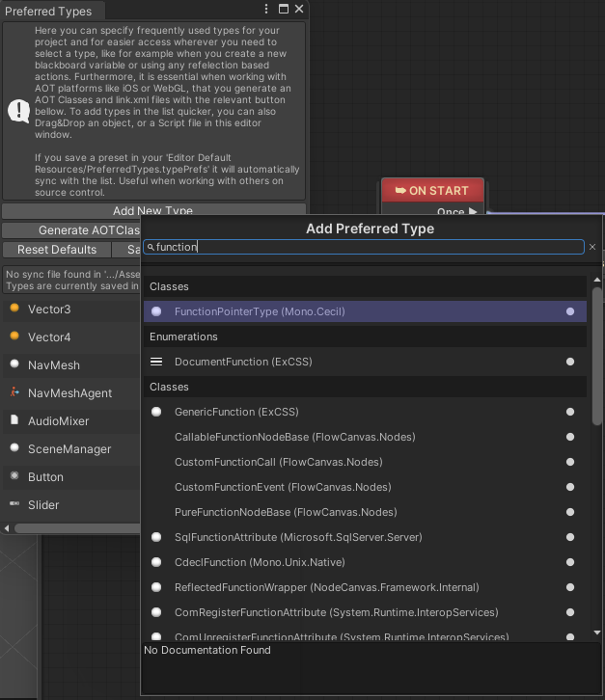Viewport: 605px width, 700px height.
Task: Select the Button row in preferred list
Action: [71, 477]
